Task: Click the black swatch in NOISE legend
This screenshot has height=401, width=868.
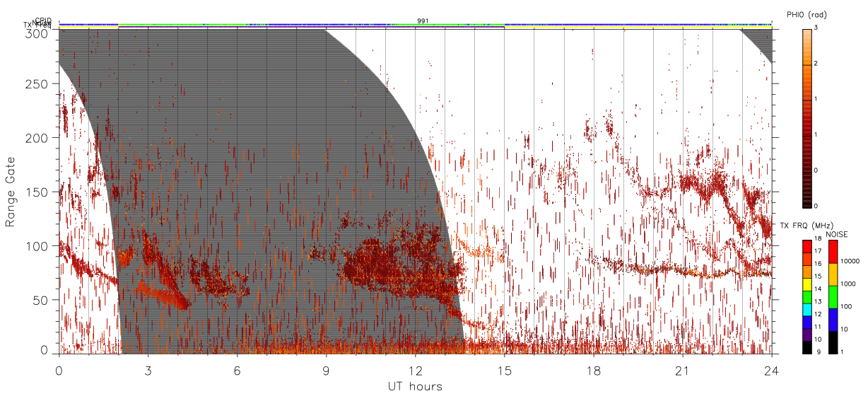Action: [833, 342]
